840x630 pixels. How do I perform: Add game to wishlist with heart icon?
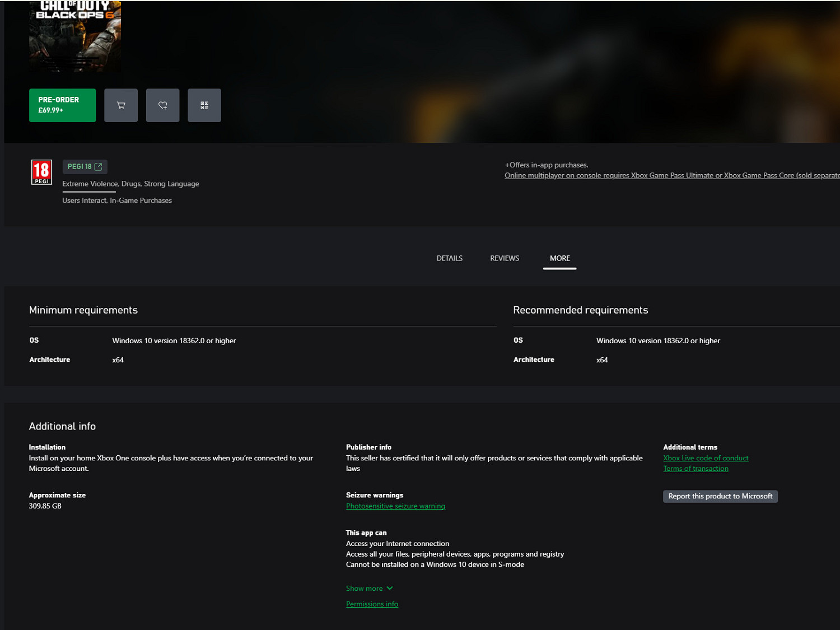coord(163,105)
